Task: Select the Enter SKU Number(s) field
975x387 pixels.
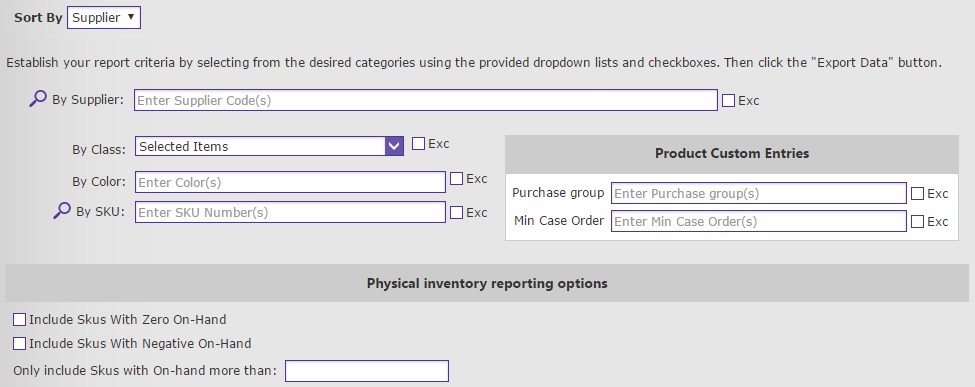Action: click(x=290, y=212)
